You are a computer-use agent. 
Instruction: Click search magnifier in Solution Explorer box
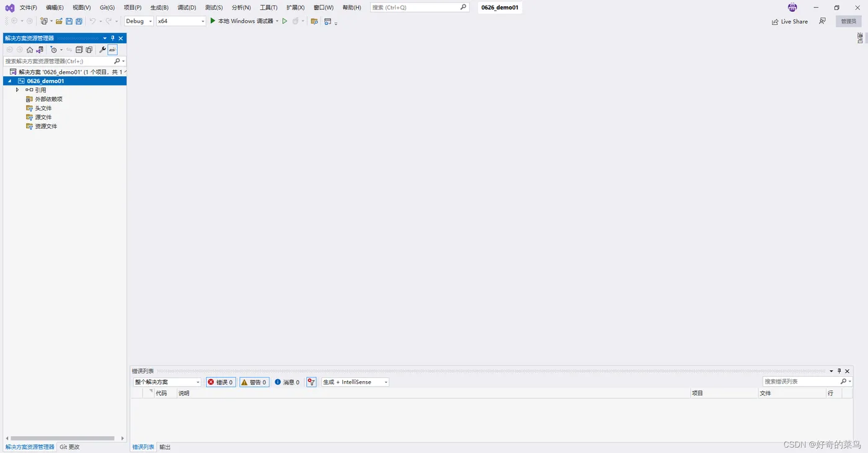coord(117,61)
